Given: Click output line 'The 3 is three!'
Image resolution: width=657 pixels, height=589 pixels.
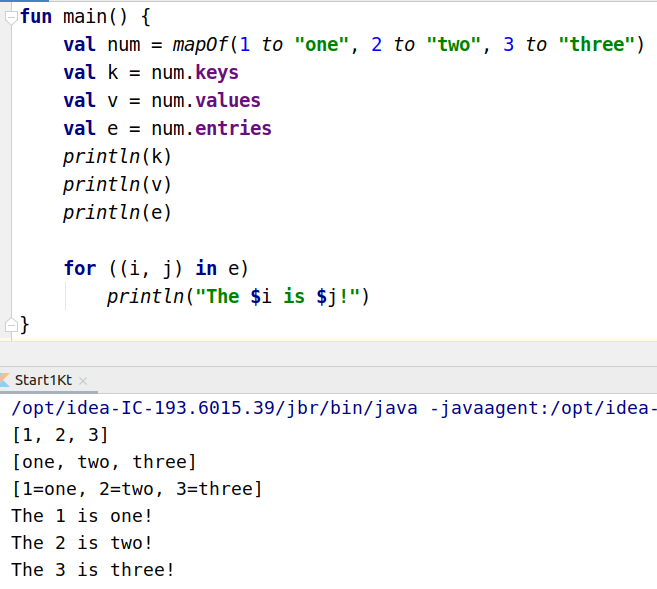Looking at the screenshot, I should 93,570.
